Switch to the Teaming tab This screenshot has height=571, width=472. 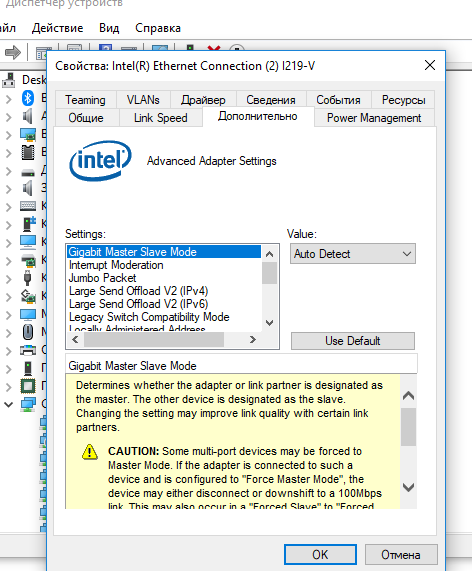86,99
